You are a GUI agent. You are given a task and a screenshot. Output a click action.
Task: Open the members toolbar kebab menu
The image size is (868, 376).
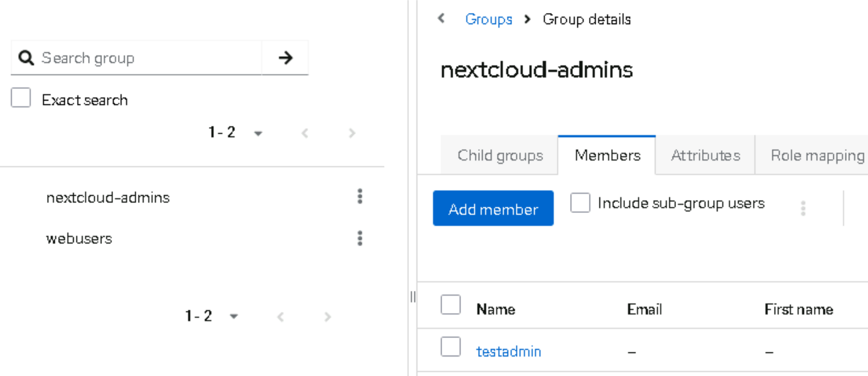tap(803, 208)
